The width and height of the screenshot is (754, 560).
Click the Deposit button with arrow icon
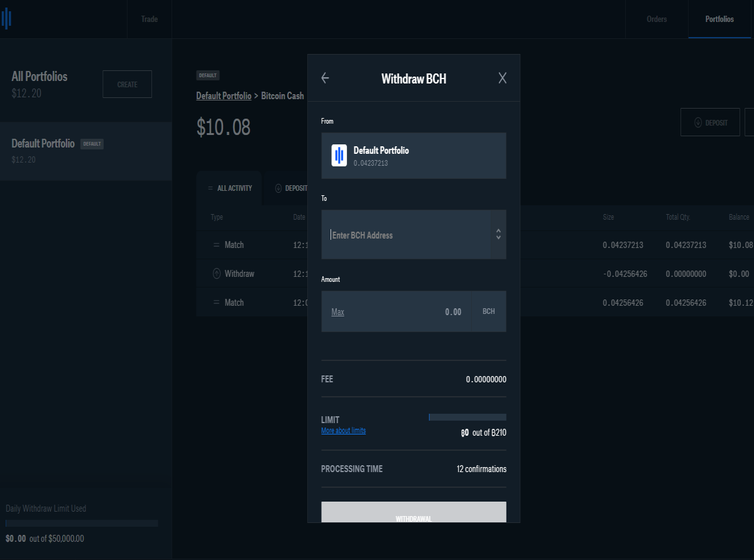point(711,122)
